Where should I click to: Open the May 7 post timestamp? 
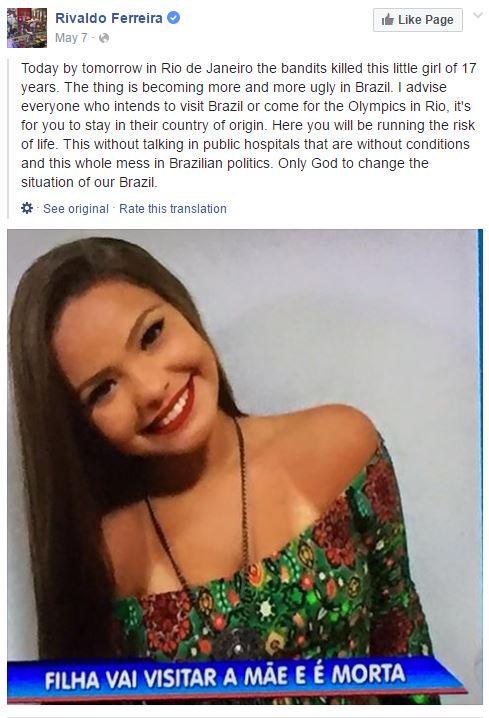pyautogui.click(x=71, y=38)
